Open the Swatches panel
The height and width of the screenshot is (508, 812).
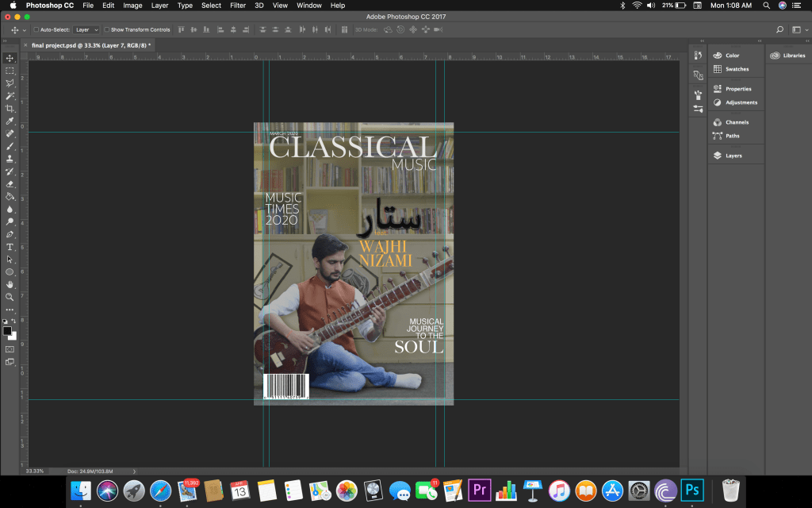736,69
